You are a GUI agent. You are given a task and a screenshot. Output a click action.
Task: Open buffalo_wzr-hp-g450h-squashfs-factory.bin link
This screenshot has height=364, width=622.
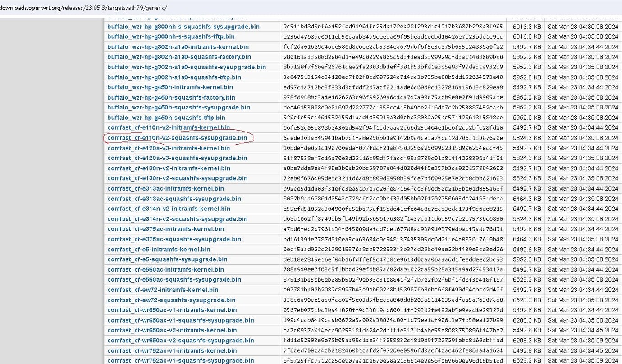tap(171, 97)
